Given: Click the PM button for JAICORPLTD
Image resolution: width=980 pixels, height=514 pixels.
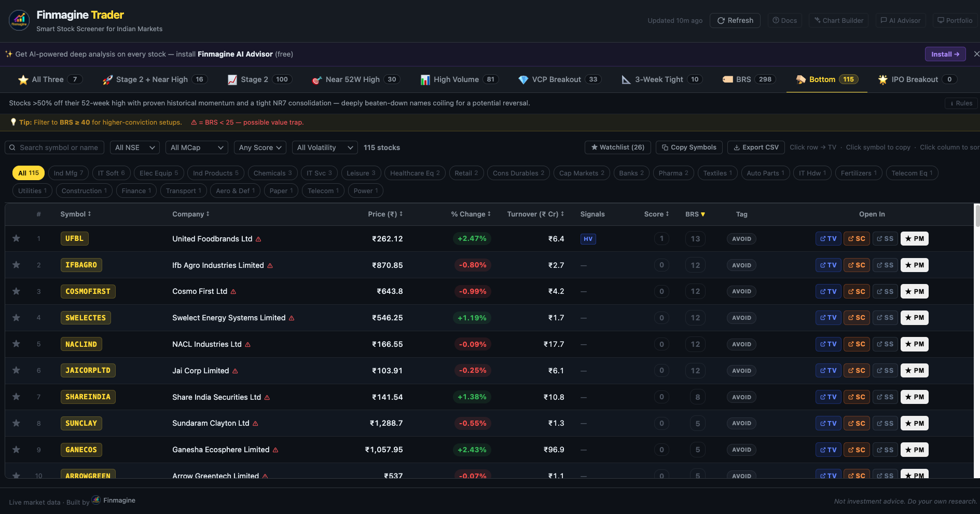Looking at the screenshot, I should [x=914, y=371].
